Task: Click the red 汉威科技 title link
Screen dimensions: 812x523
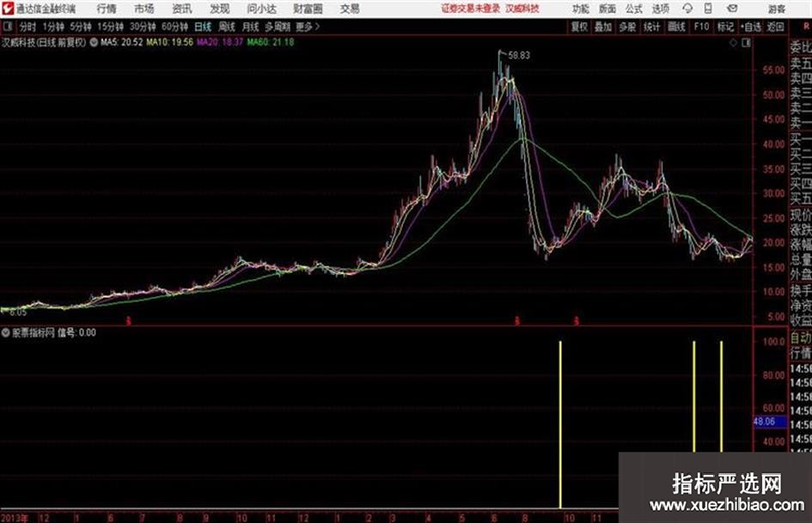Action: pos(522,9)
